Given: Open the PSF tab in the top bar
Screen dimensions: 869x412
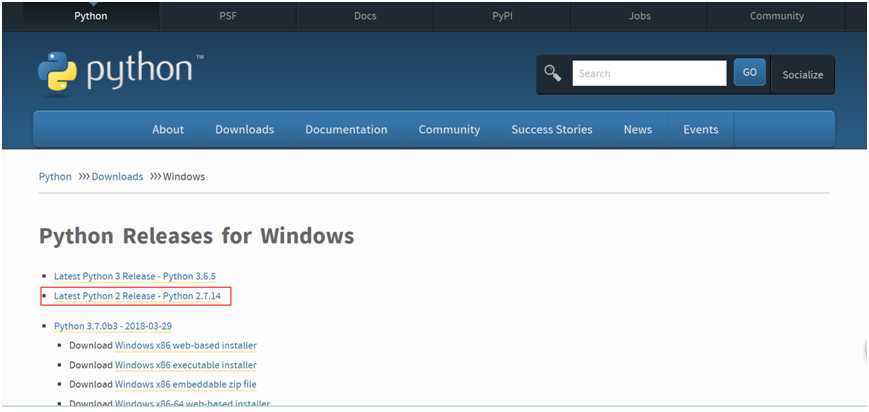Looking at the screenshot, I should coord(228,16).
